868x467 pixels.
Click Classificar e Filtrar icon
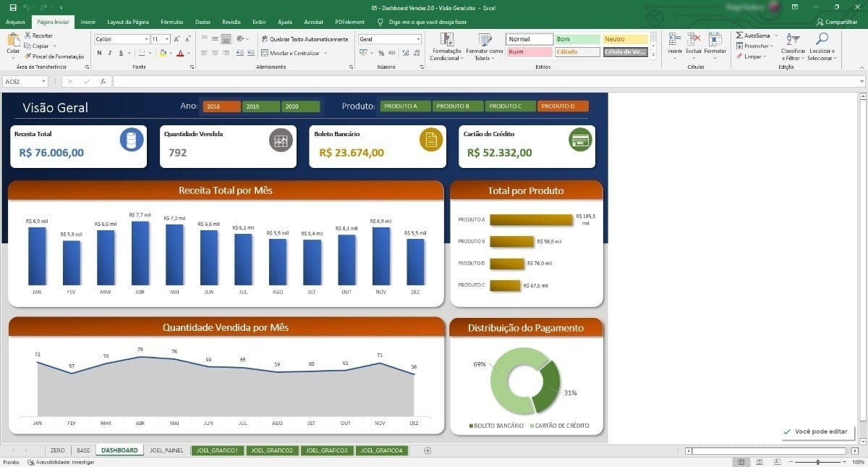[x=793, y=38]
